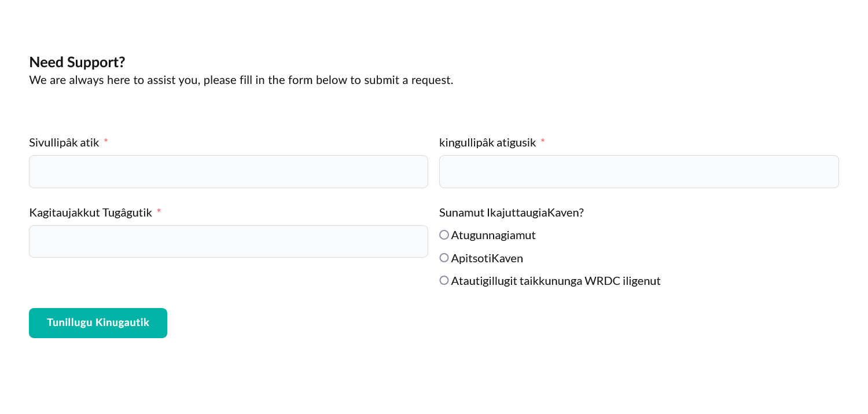This screenshot has width=868, height=414.
Task: Click the Atugunnagiamut option label text
Action: (x=494, y=235)
